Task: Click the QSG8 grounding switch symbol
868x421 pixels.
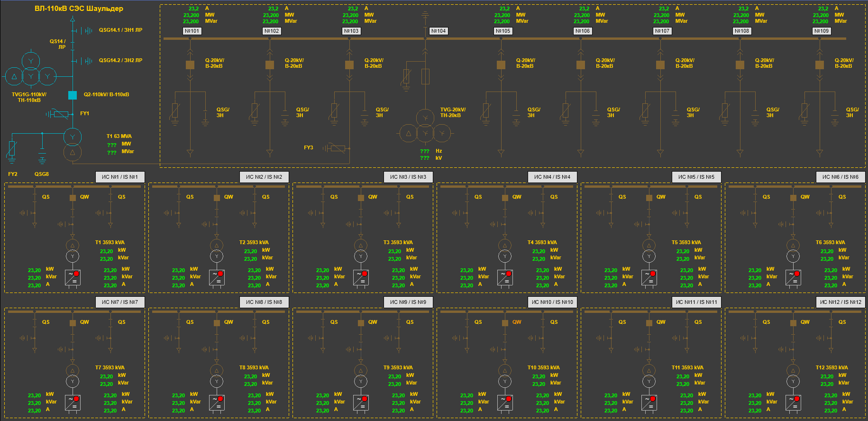Action: (x=42, y=156)
